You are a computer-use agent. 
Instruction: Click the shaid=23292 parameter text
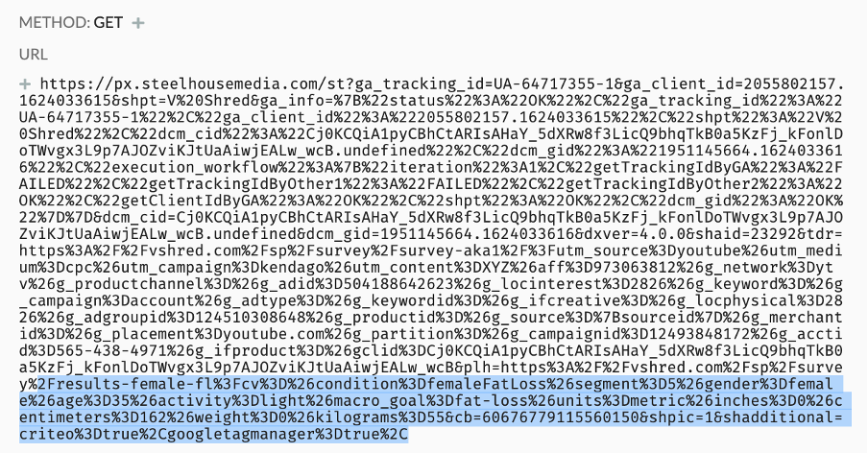click(747, 234)
